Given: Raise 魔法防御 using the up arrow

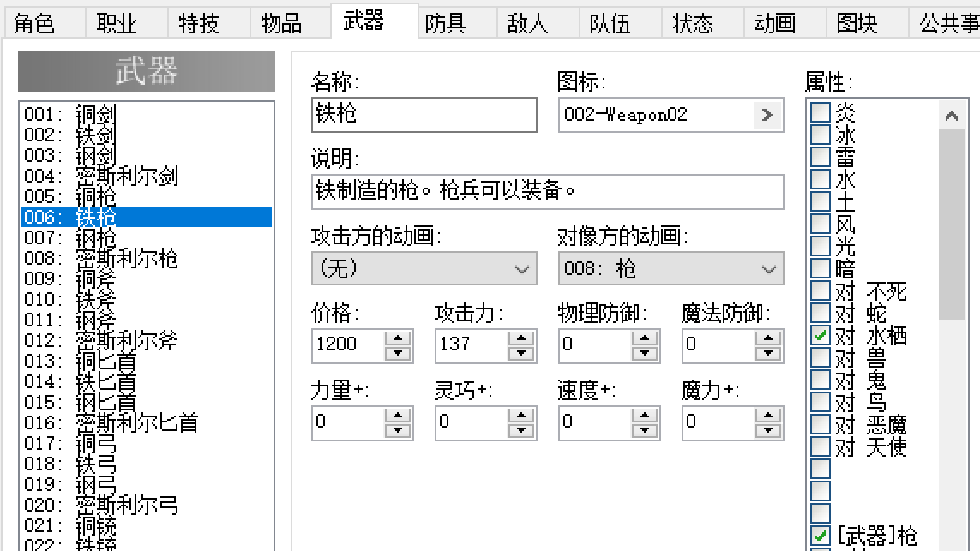Looking at the screenshot, I should (768, 338).
